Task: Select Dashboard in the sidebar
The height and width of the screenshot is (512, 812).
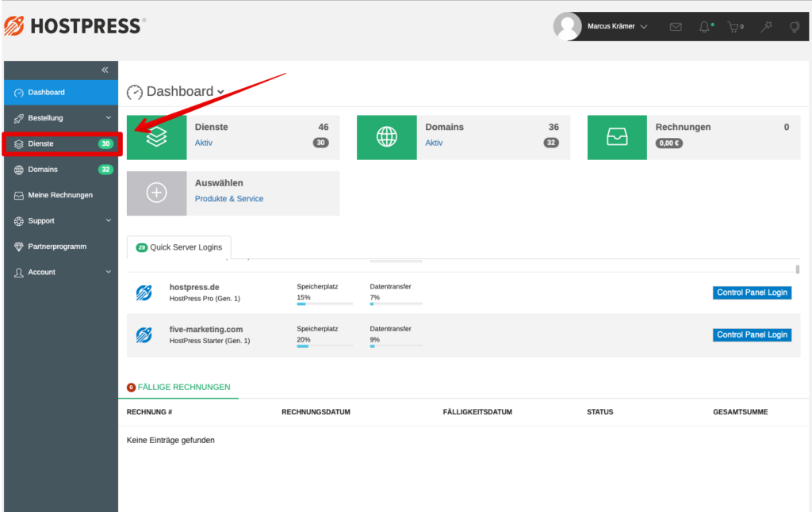Action: [61, 93]
